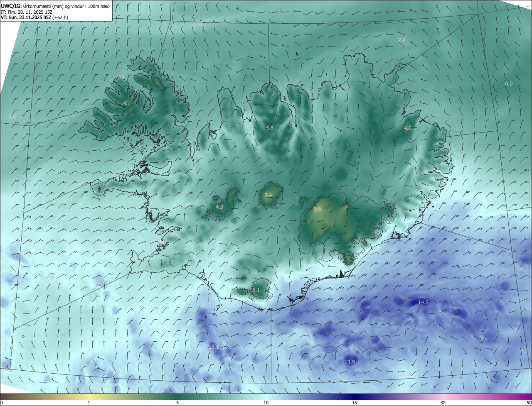The width and height of the screenshot is (532, 406).
Task: Click the colorbar tick label '1'
Action: [89, 403]
